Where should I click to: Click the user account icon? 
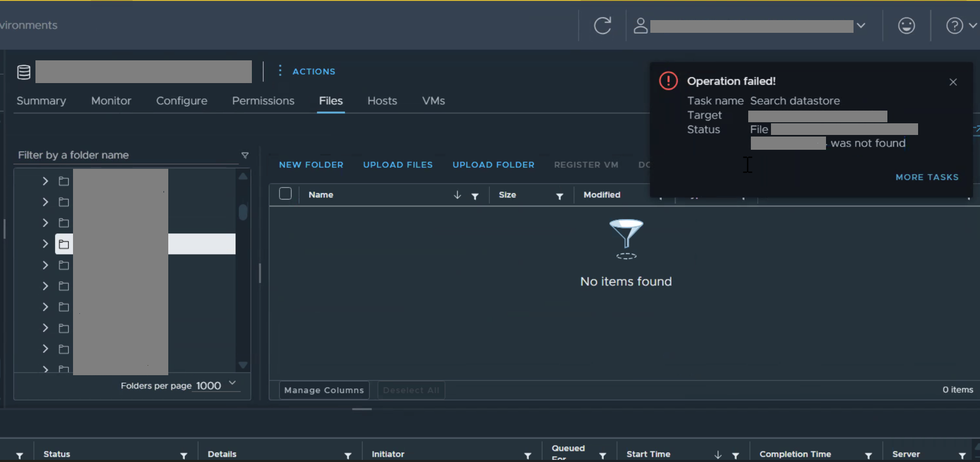pyautogui.click(x=640, y=25)
